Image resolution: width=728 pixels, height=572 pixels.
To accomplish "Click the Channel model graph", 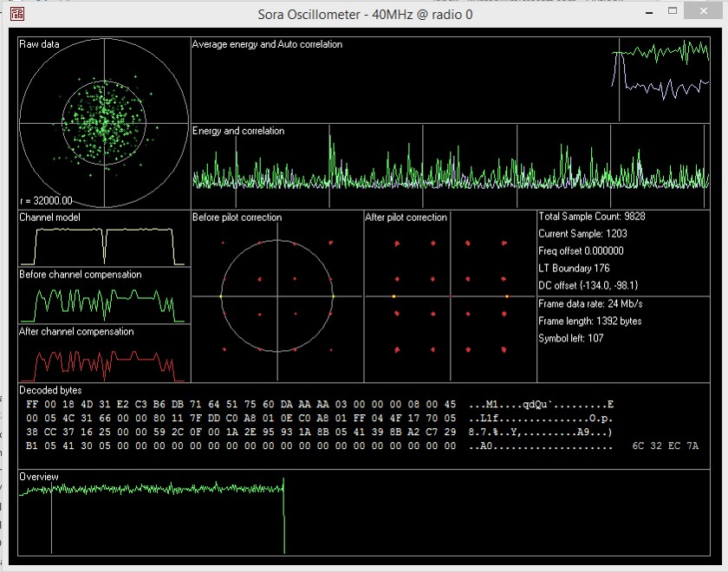I will (104, 244).
